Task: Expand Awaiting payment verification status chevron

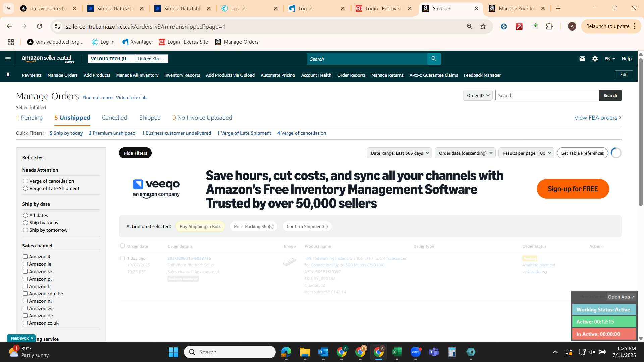Action: click(545, 272)
